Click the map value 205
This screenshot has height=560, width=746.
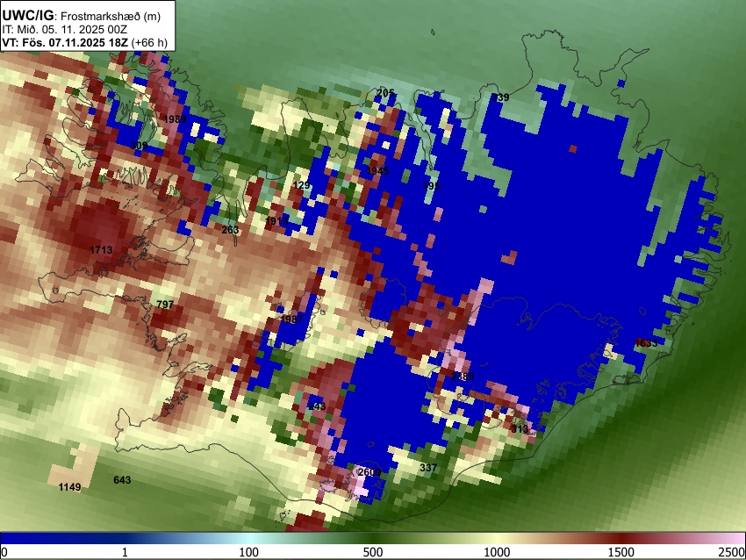point(385,93)
